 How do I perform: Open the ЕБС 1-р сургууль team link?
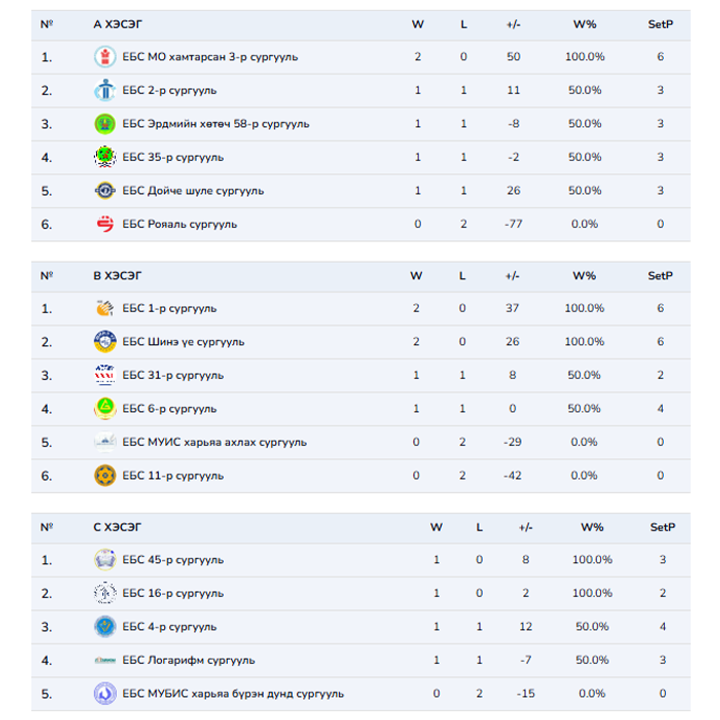[169, 309]
